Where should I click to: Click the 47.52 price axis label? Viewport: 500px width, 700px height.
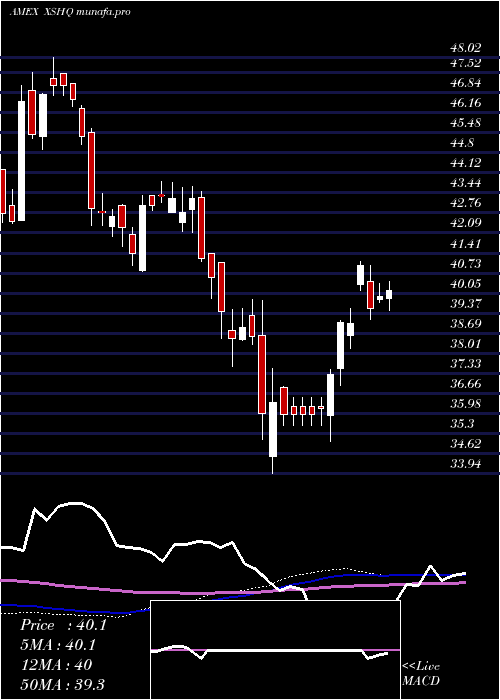click(466, 63)
